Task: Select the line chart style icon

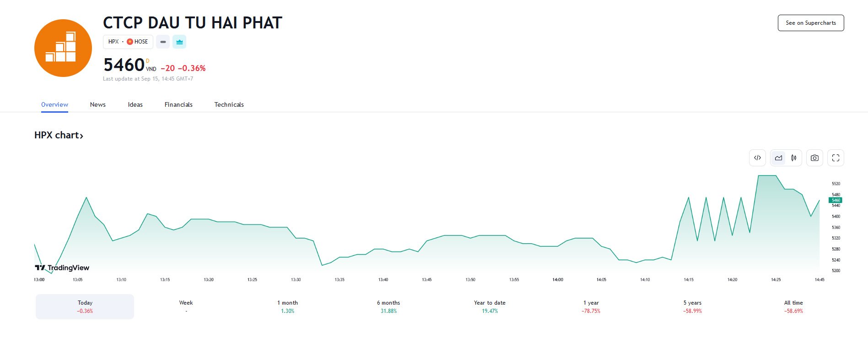Action: click(x=778, y=158)
